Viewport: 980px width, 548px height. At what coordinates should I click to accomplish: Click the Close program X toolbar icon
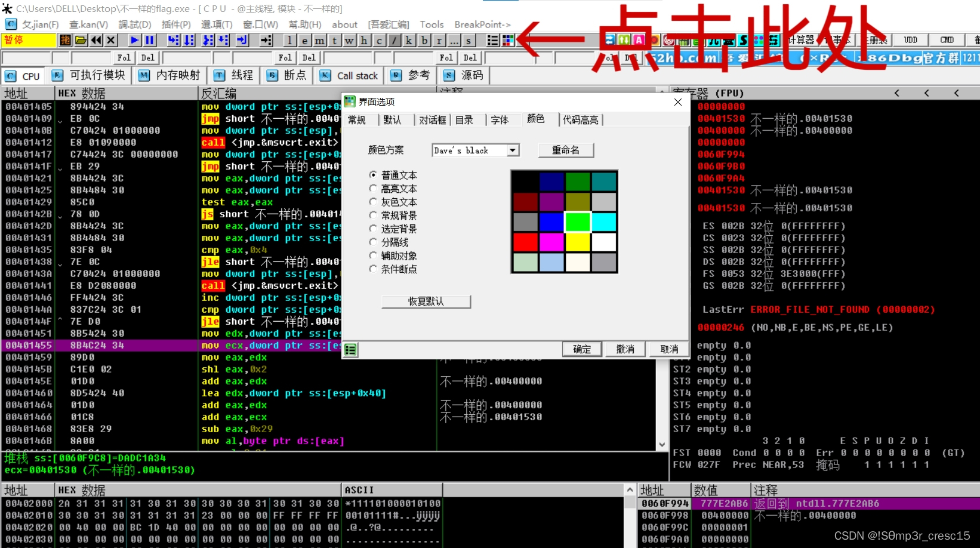(111, 40)
